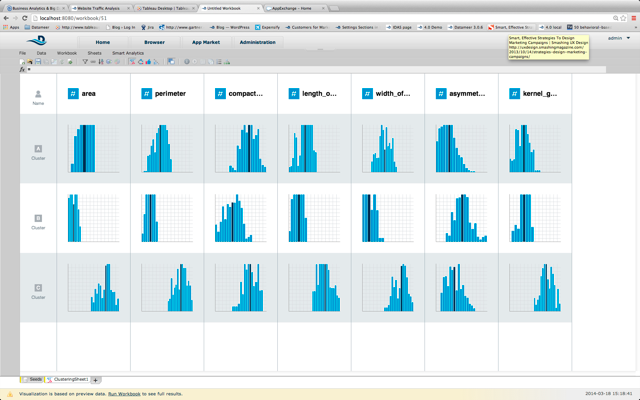Select the perimeter column header
Screen dimensions: 640x400
(x=167, y=93)
